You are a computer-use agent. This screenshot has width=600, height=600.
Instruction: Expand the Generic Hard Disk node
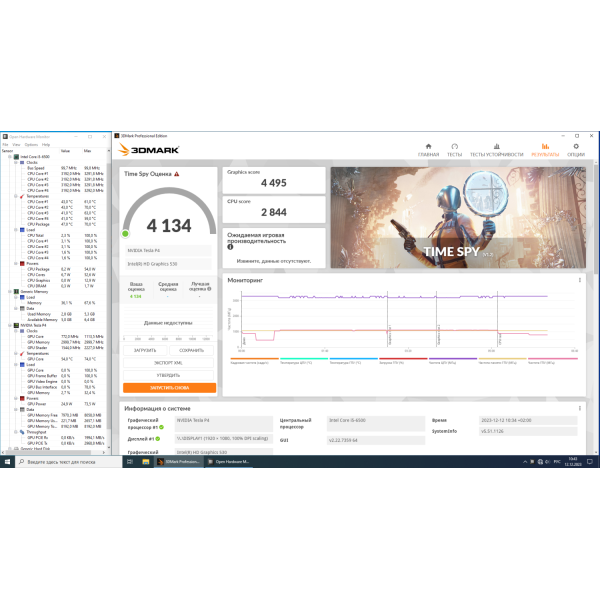click(x=10, y=448)
